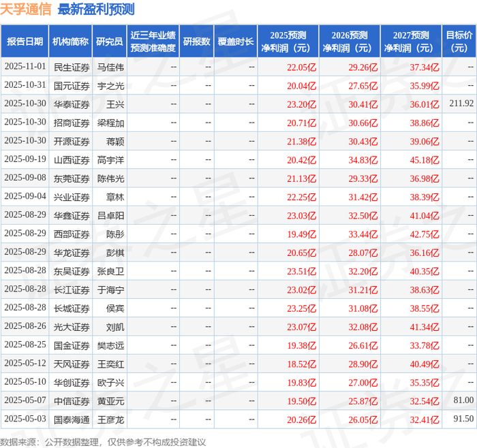
Task: Click researcher name 章林
Action: [x=115, y=197]
